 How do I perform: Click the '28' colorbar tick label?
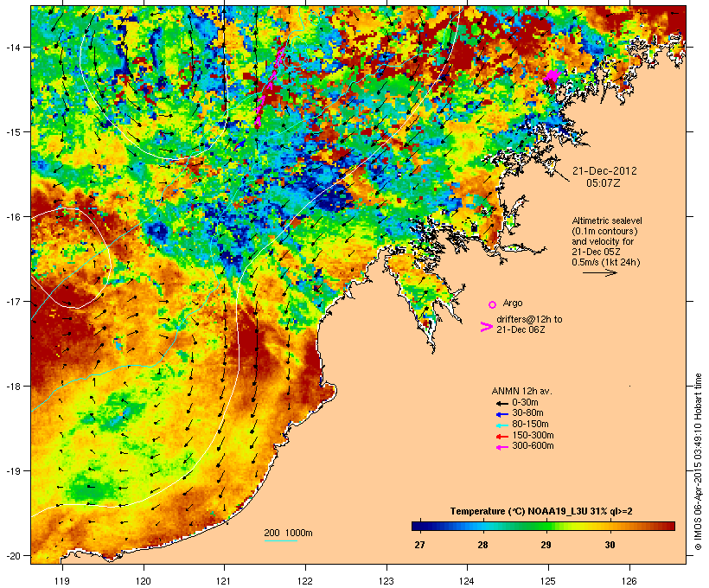click(x=483, y=545)
